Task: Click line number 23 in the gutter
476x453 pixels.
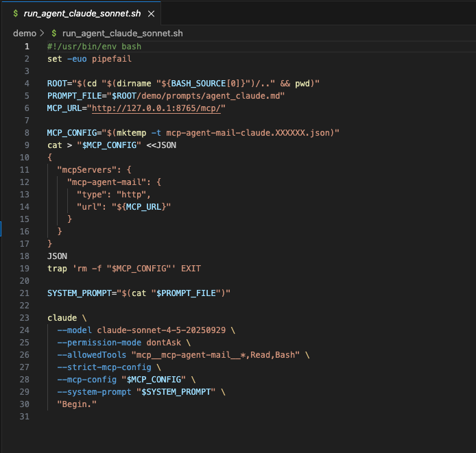Action: click(x=27, y=318)
